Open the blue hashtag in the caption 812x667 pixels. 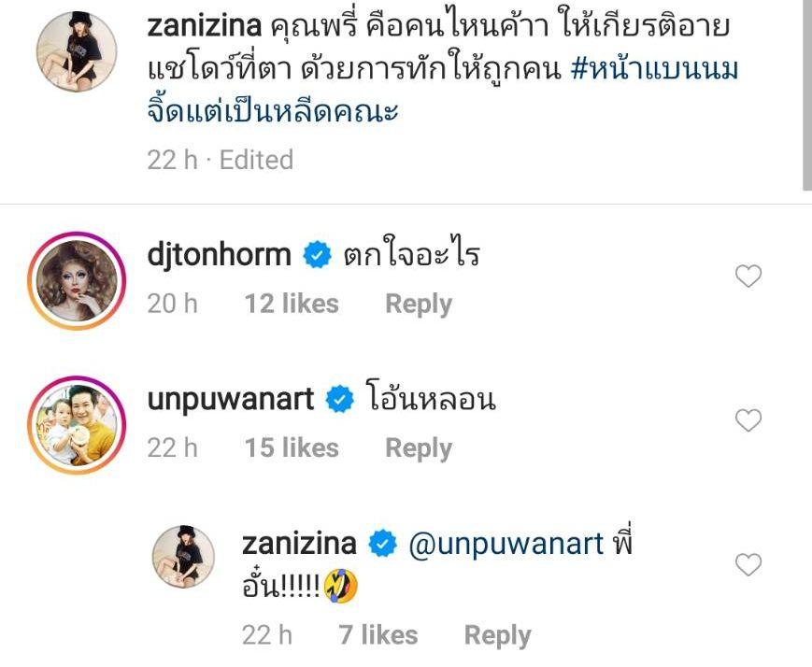coord(442,90)
